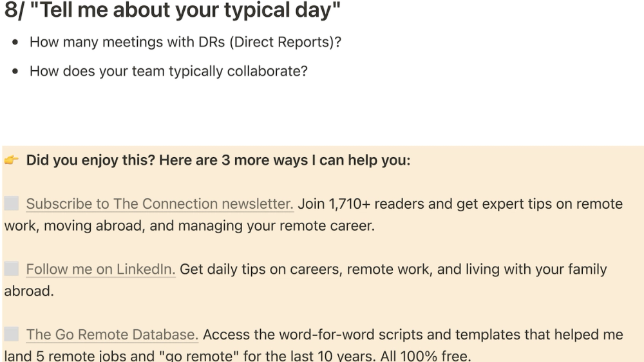Screen dimensions: 644x362
Task: Click the line 'How does your team typically collaborate?'
Action: (x=169, y=71)
